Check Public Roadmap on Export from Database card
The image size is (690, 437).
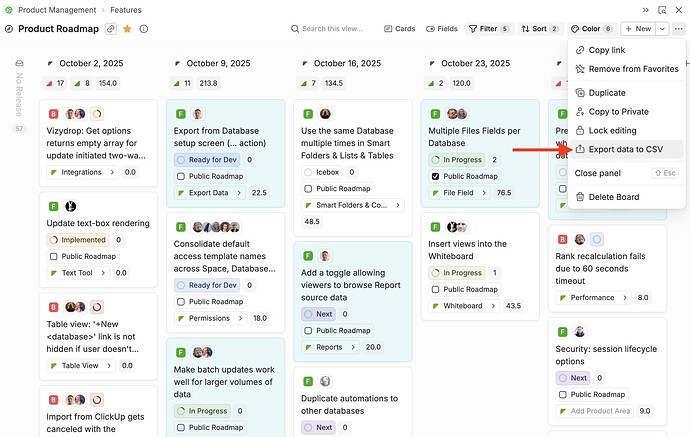pos(180,176)
